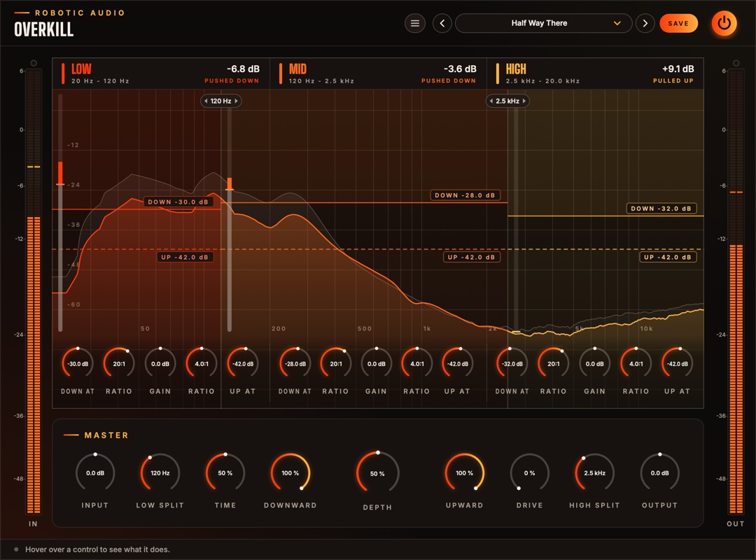Click the low band DOWN -30.0 dB label
This screenshot has width=756, height=560.
pos(178,202)
